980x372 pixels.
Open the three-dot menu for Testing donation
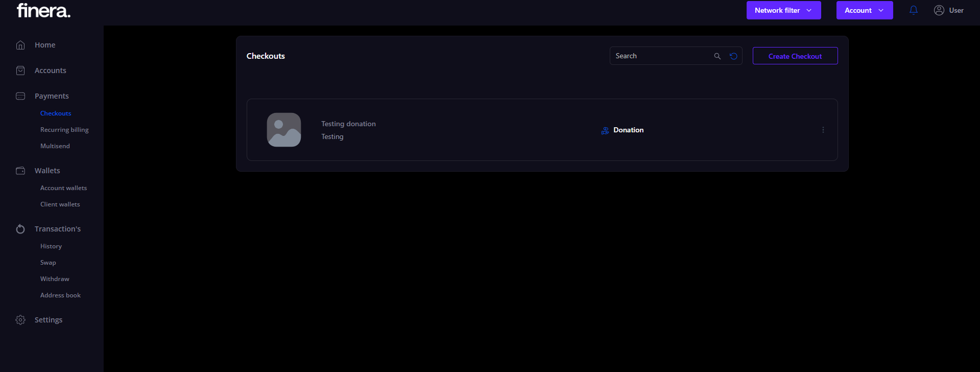[x=823, y=130]
